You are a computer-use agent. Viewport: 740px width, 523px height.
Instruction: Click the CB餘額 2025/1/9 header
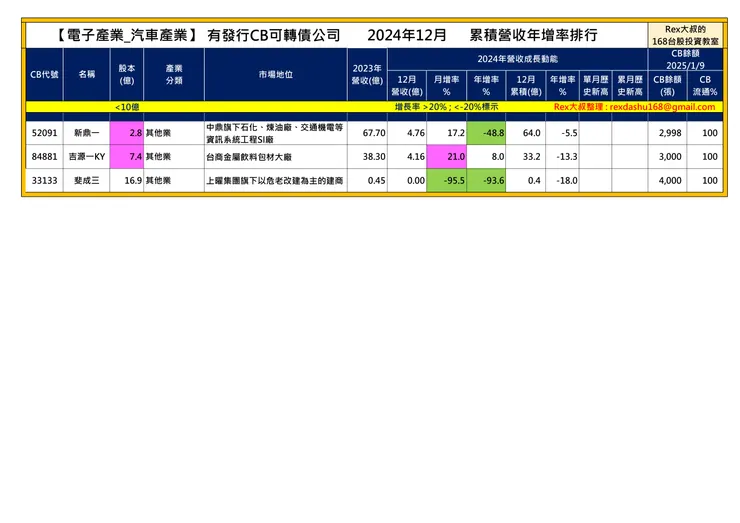tap(685, 59)
